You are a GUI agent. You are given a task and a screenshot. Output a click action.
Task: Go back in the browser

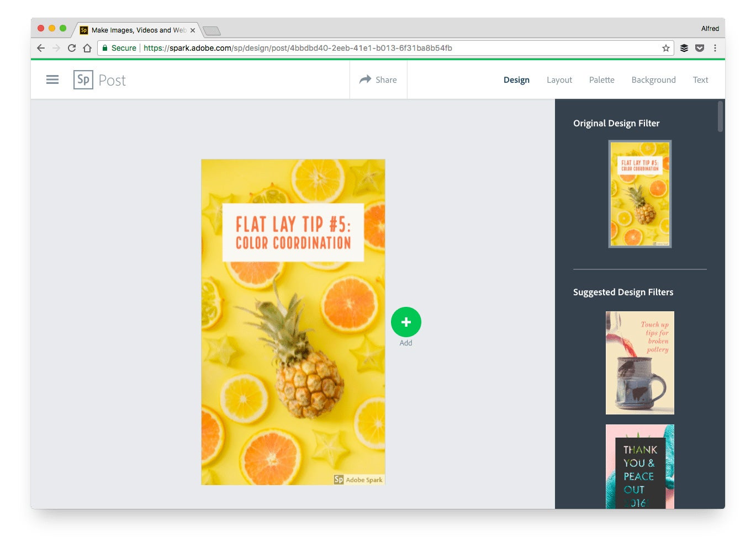pos(41,48)
